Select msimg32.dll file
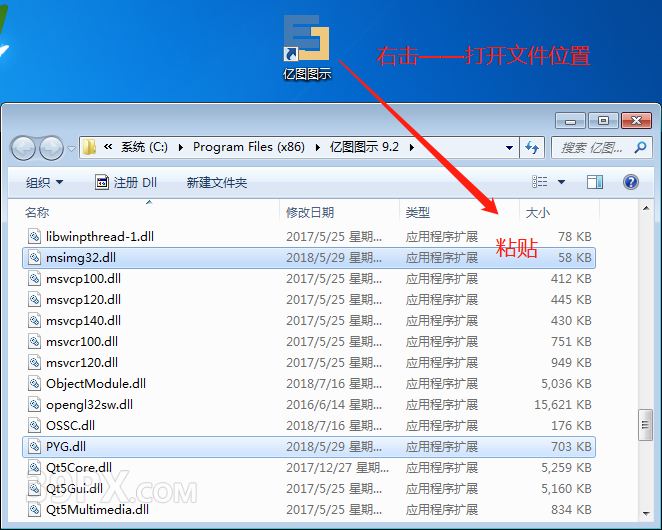Screen dimensions: 662x530 click(x=309, y=258)
